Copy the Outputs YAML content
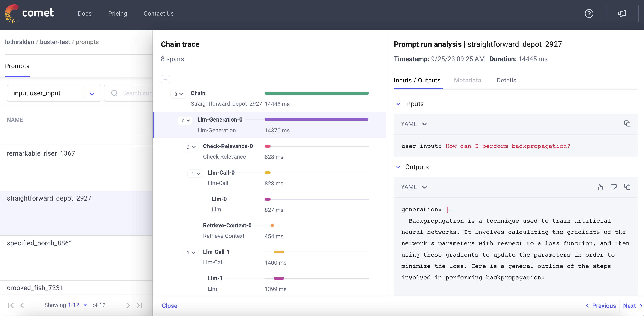Viewport: 644px width, 316px height. point(627,187)
